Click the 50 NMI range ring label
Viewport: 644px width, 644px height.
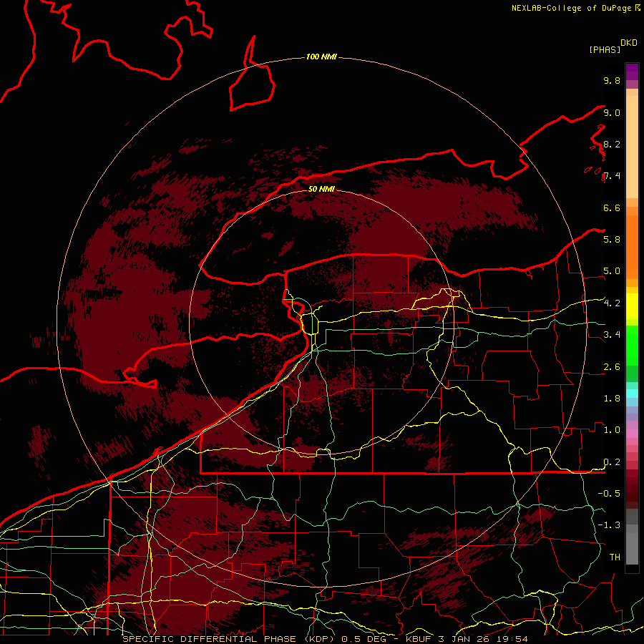(x=321, y=189)
